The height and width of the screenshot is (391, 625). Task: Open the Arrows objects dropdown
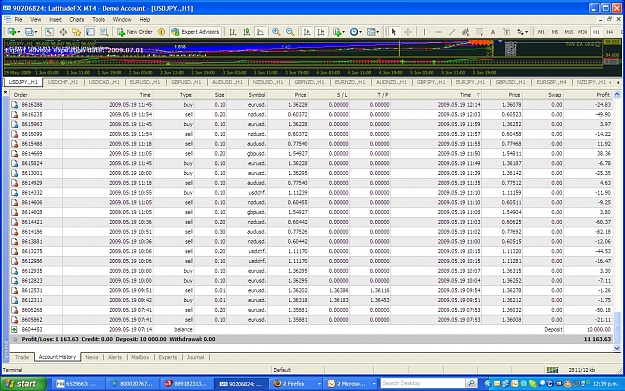[x=522, y=32]
